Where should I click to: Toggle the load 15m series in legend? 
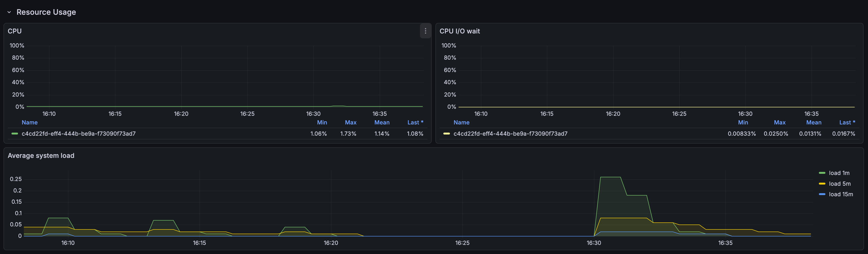coord(841,194)
